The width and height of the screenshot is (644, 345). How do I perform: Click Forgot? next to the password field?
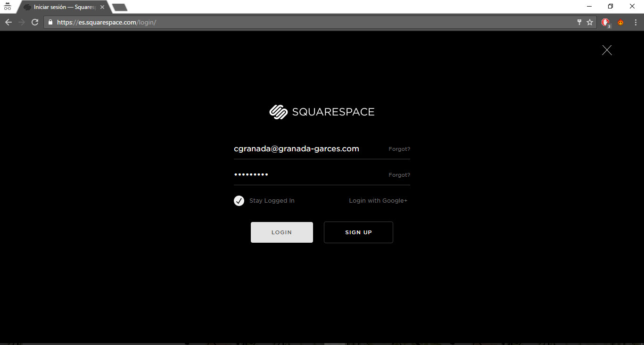tap(399, 175)
